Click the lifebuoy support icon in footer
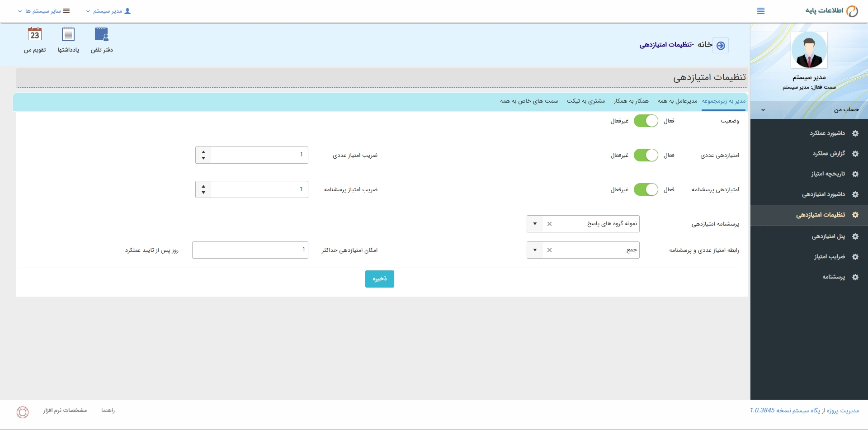Image resolution: width=868 pixels, height=430 pixels. click(23, 412)
